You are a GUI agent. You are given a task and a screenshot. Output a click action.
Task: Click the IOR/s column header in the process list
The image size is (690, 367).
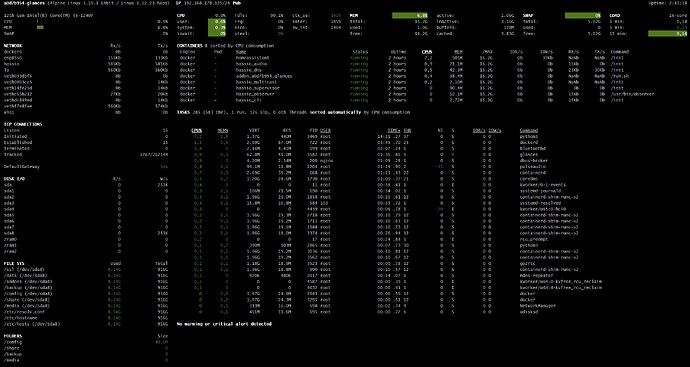[479, 130]
